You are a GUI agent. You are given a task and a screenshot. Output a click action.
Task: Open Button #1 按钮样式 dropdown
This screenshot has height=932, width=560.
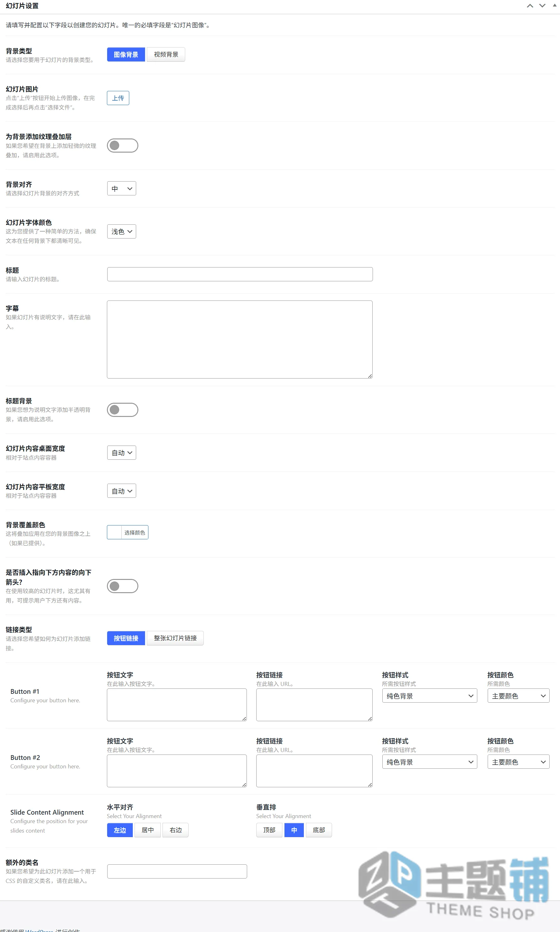click(430, 696)
